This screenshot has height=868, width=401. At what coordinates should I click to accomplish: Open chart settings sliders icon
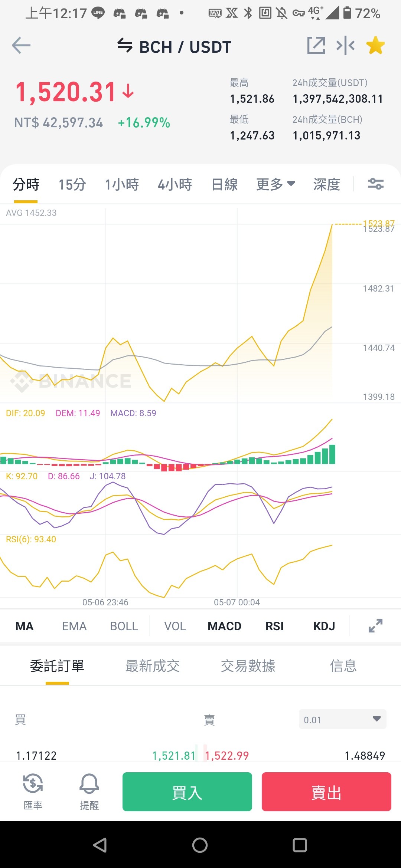click(x=375, y=184)
